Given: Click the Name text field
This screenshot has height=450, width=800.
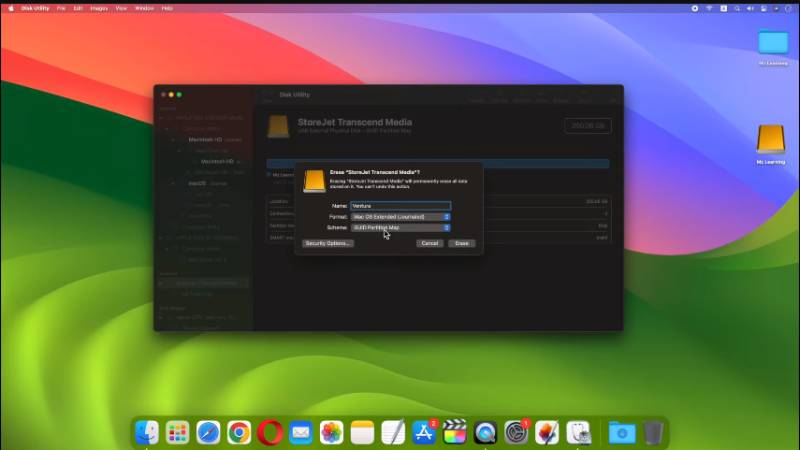Looking at the screenshot, I should click(x=400, y=205).
